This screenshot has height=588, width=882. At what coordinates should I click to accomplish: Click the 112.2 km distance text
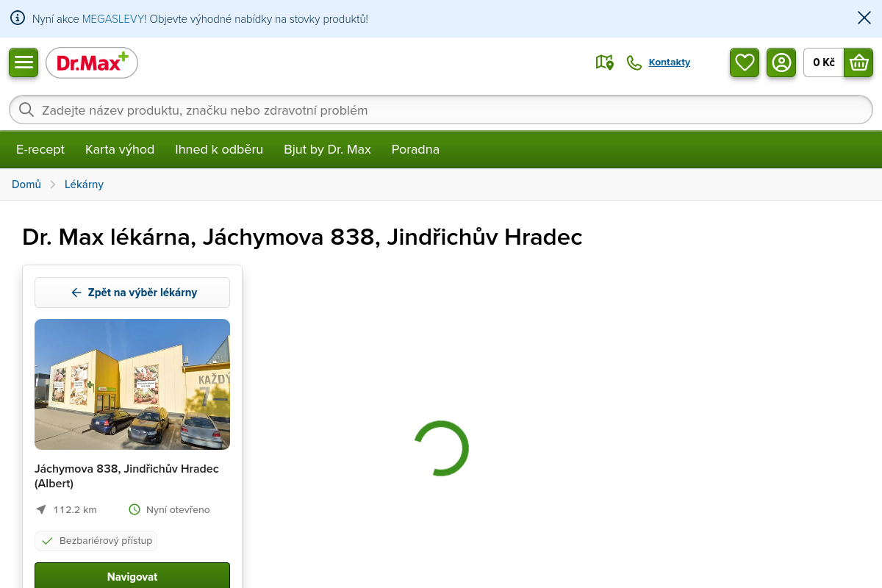point(75,509)
